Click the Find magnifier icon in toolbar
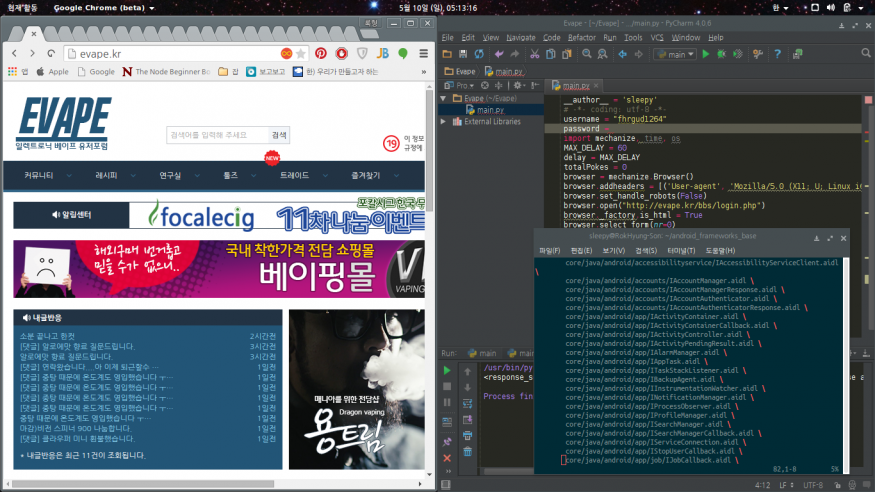The image size is (875, 492). click(x=586, y=54)
